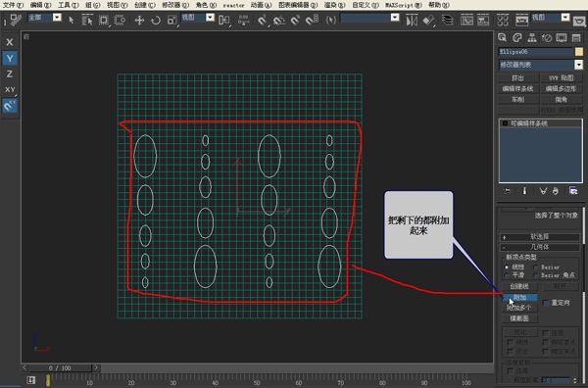Select the Rotate tool
The image size is (588, 388).
click(156, 20)
